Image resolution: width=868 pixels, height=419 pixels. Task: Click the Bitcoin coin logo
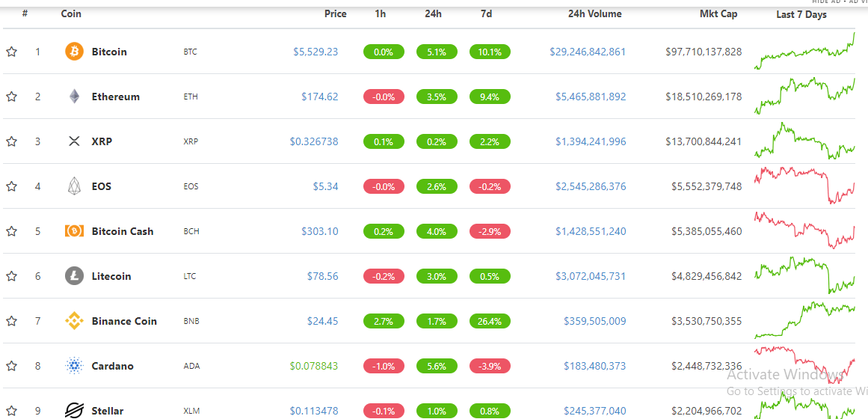tap(74, 52)
